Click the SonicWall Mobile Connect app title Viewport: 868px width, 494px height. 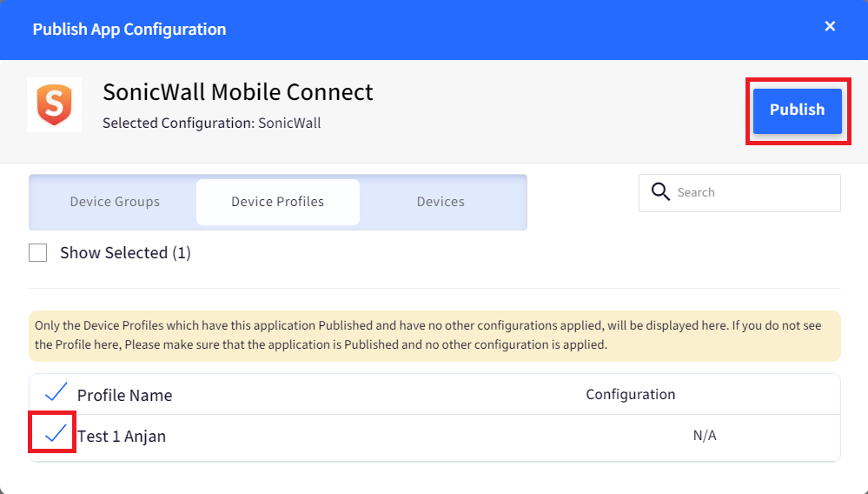[x=238, y=92]
